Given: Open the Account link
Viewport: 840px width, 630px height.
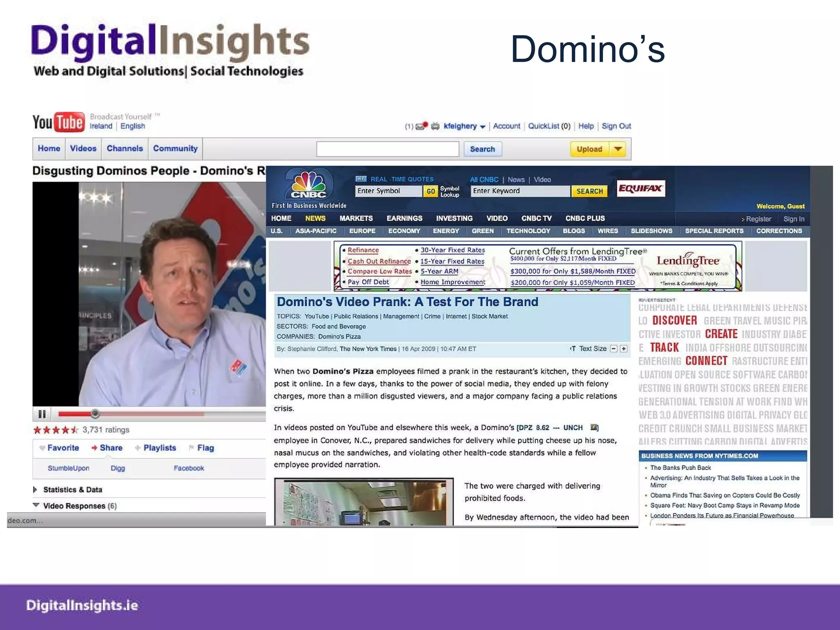Looking at the screenshot, I should point(507,126).
